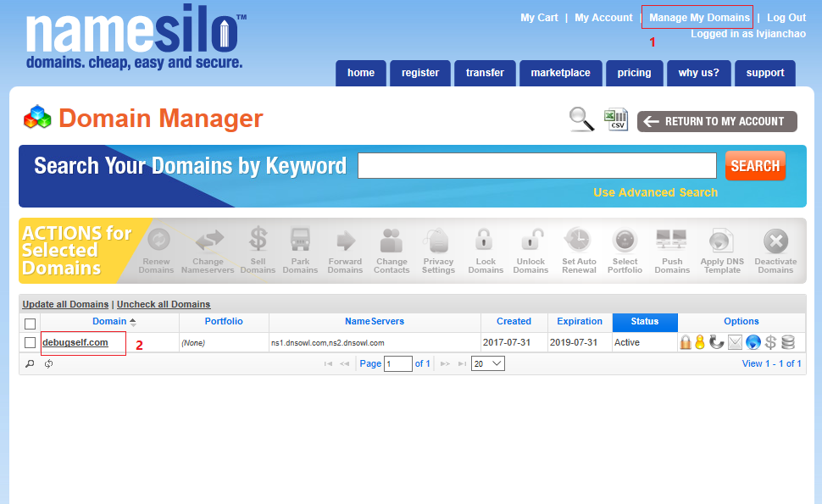
Task: Click the Select Portfolio action icon
Action: point(625,241)
